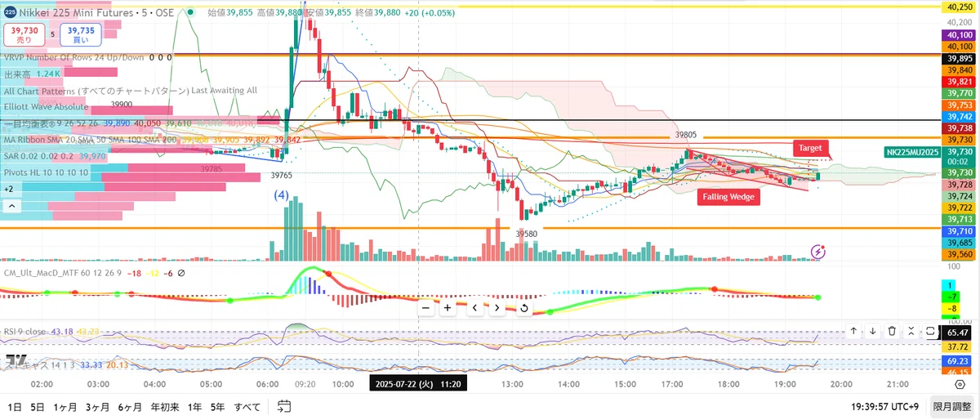Expand the +2 hidden indicators

pos(9,188)
